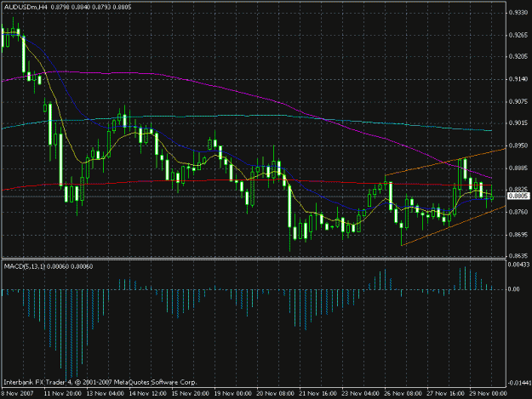Viewport: 532px width, 399px height.
Task: Click the 21 Nov 16:00 time label
Action: pyautogui.click(x=317, y=393)
